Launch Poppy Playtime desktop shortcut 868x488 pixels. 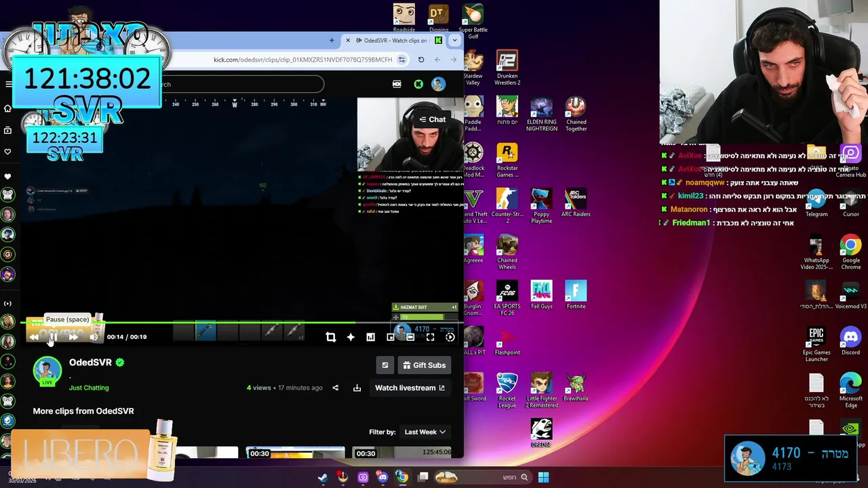[x=541, y=207]
